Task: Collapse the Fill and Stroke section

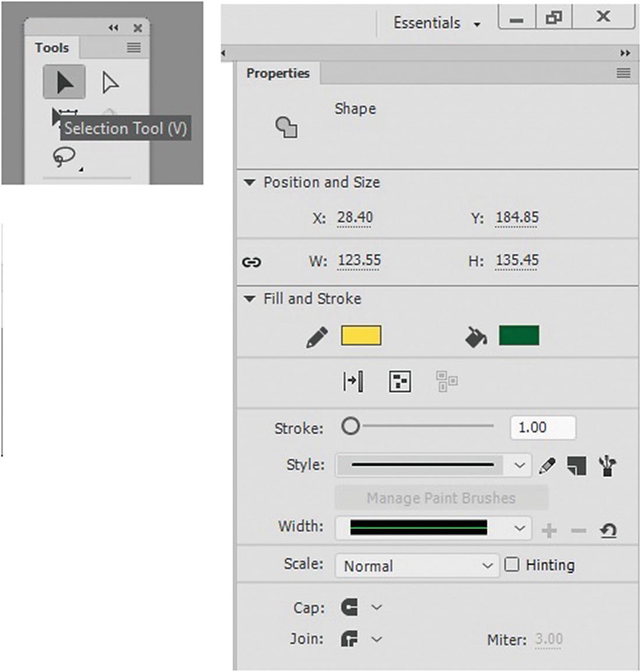Action: [x=249, y=299]
